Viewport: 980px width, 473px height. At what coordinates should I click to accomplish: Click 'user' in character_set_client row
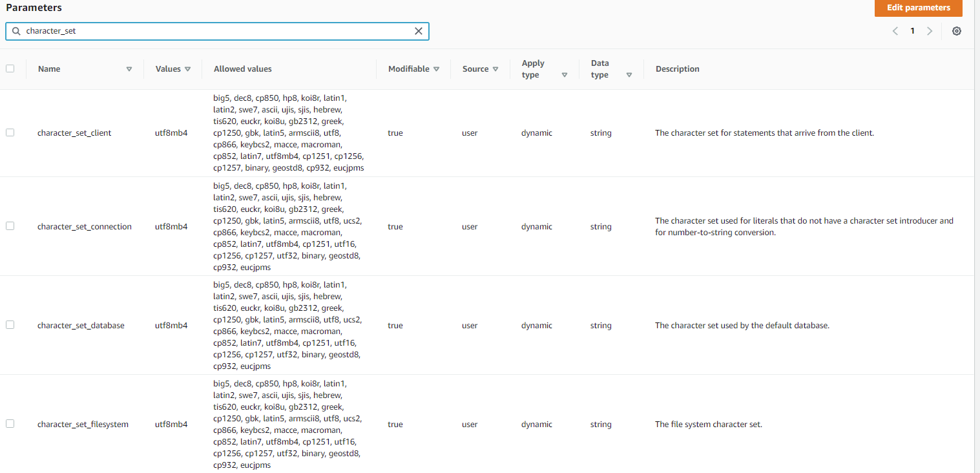point(470,133)
